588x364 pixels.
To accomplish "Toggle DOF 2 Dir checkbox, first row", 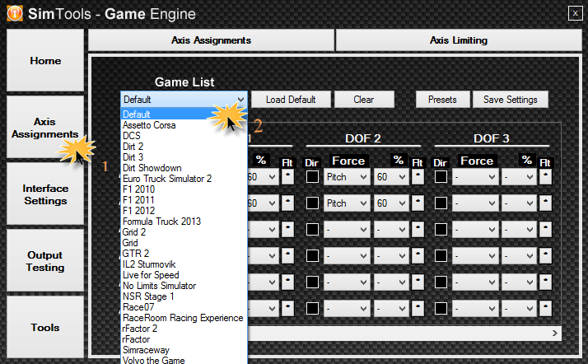I will click(312, 176).
